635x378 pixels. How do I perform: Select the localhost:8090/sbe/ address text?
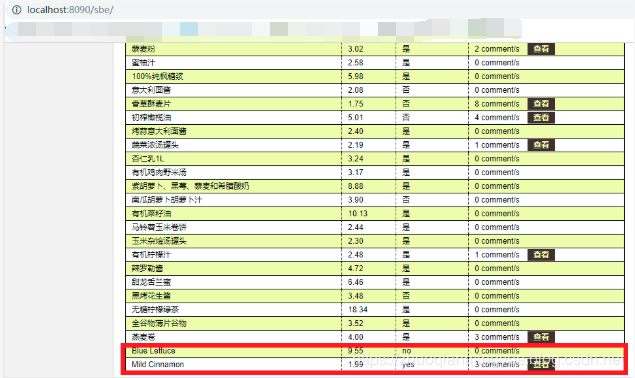click(x=70, y=10)
